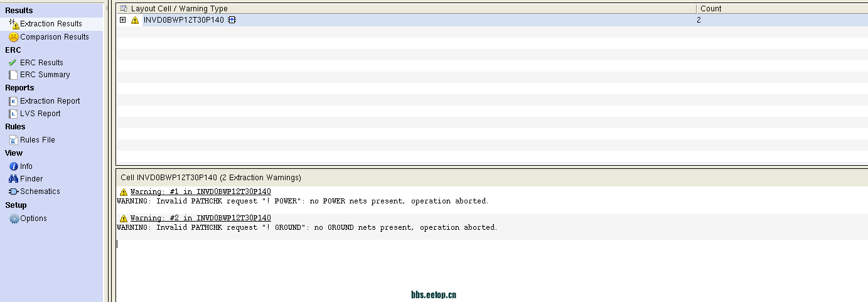Viewport: 868px width, 302px height.
Task: Open the LVS Report
Action: [40, 114]
